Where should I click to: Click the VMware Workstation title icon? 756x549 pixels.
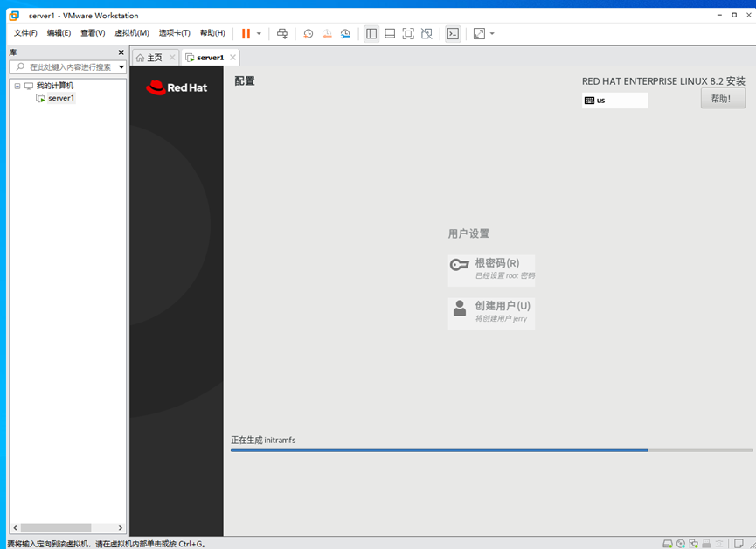(x=14, y=16)
